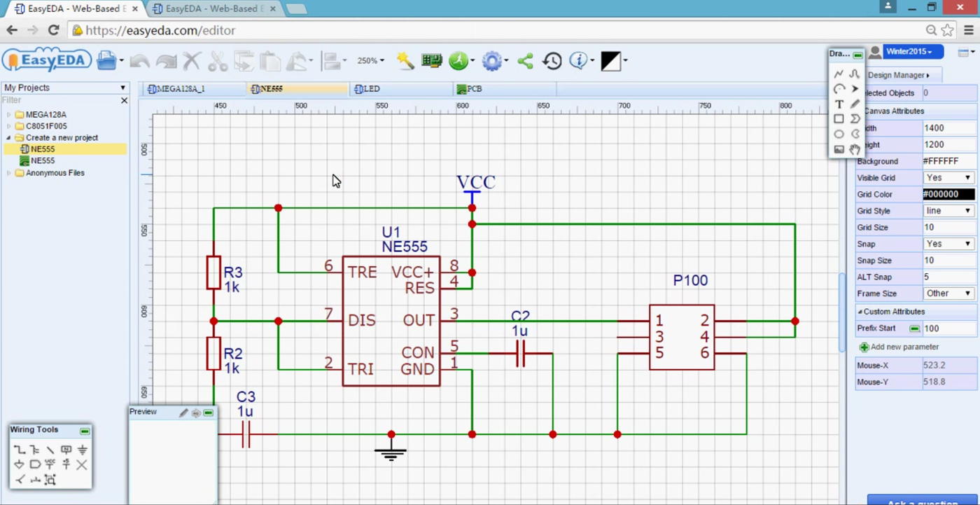Click the Grid Color black swatch
The image size is (980, 505).
948,194
